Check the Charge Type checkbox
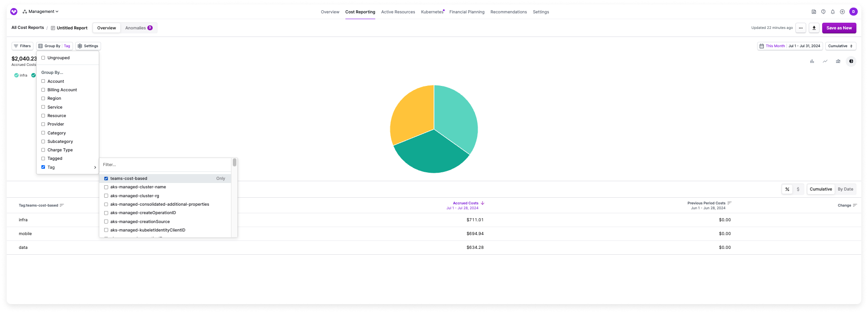Screen dimensions: 868x313 [x=43, y=150]
